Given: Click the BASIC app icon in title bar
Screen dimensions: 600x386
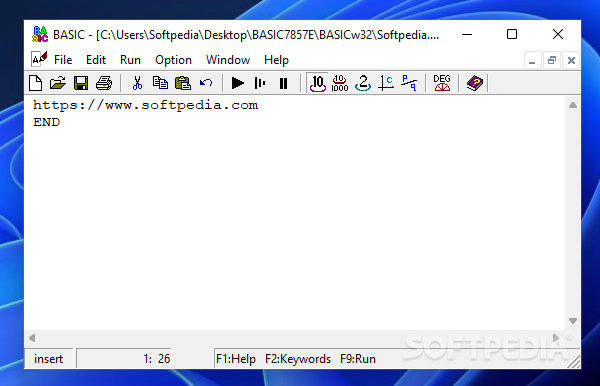Looking at the screenshot, I should pos(40,34).
